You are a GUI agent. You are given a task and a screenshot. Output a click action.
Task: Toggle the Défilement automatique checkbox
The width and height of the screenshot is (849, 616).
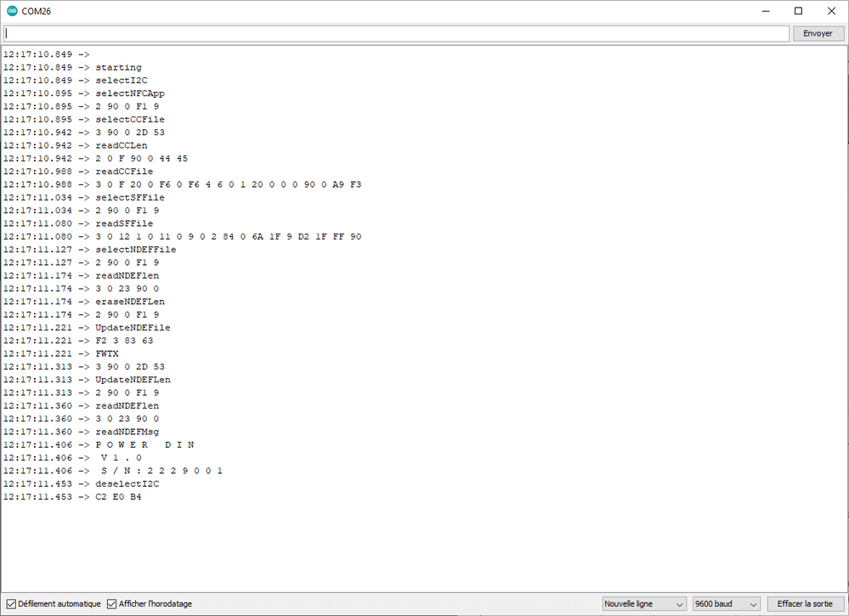(11, 604)
